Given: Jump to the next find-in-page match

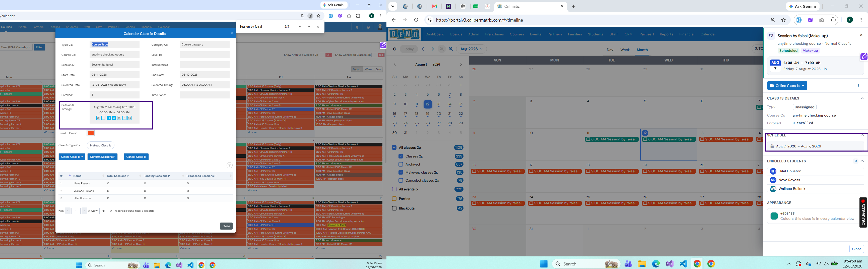Looking at the screenshot, I should 309,27.
